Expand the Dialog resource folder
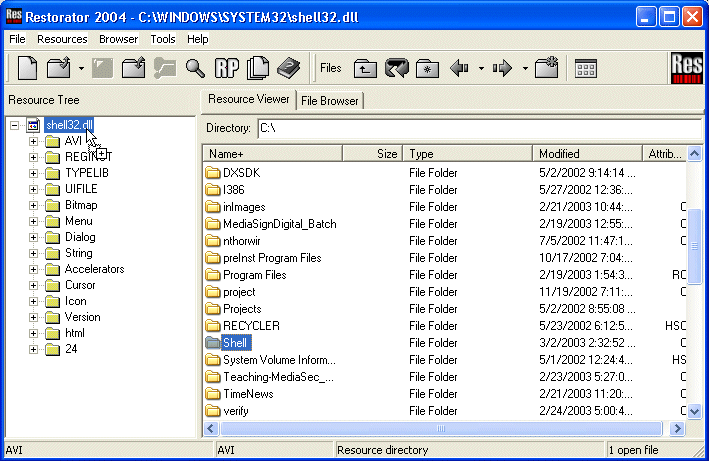Image resolution: width=709 pixels, height=461 pixels. pos(33,238)
